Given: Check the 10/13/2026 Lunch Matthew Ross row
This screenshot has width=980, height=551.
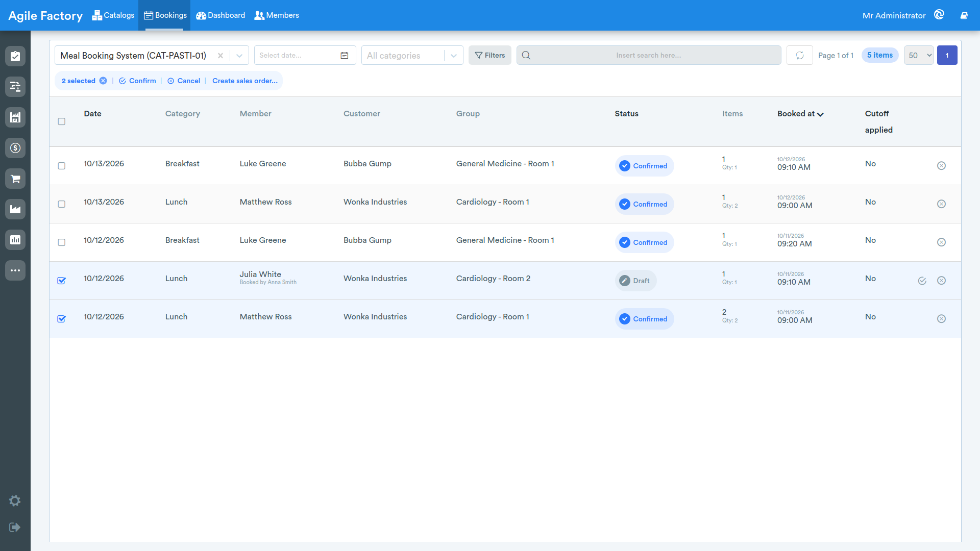Looking at the screenshot, I should pyautogui.click(x=62, y=204).
